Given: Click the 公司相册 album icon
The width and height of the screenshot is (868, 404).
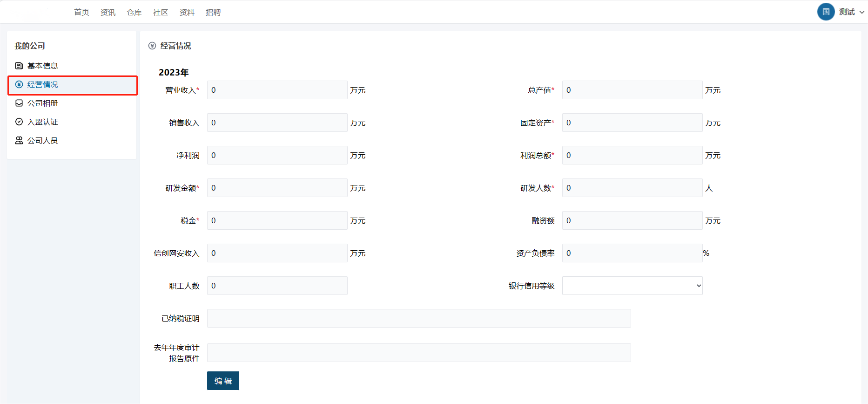Looking at the screenshot, I should [19, 103].
